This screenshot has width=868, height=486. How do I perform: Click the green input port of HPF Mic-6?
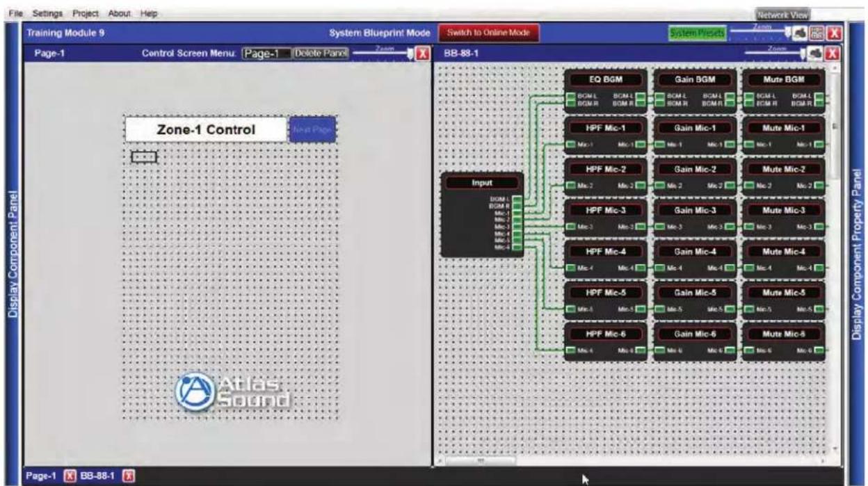pos(570,350)
